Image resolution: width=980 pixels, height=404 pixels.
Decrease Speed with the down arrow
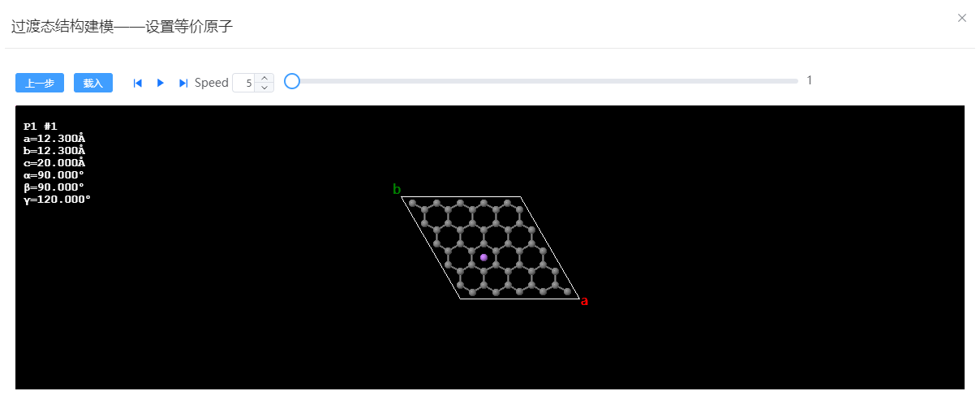tap(264, 88)
